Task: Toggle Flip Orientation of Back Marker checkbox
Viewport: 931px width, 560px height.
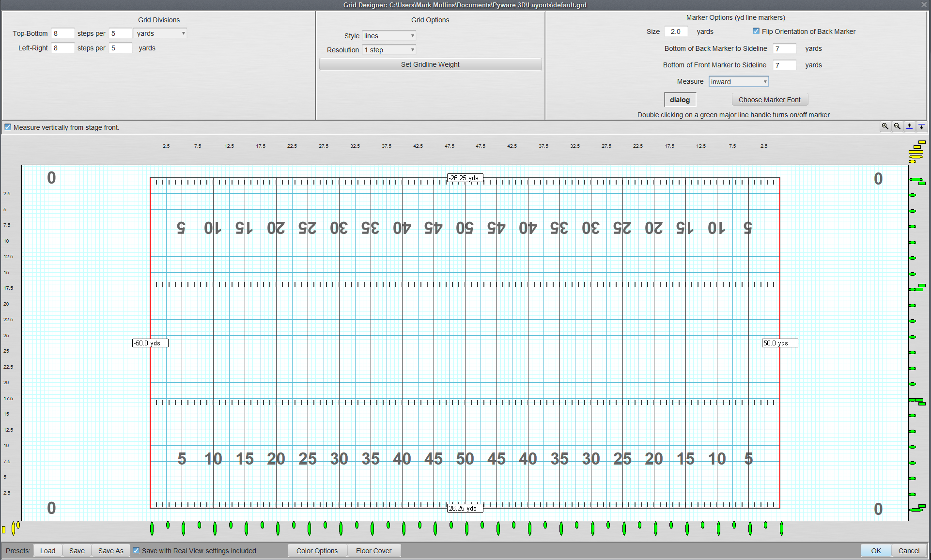Action: pos(753,32)
